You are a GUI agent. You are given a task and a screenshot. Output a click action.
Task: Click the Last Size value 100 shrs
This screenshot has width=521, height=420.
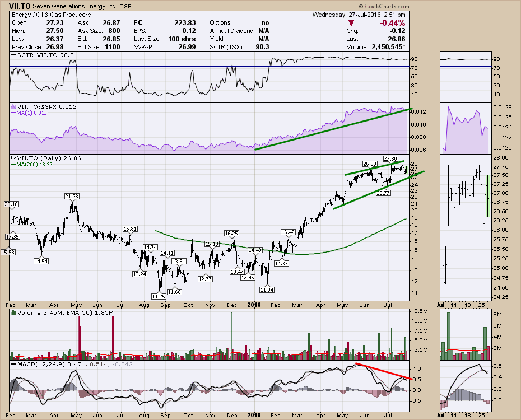(x=182, y=39)
